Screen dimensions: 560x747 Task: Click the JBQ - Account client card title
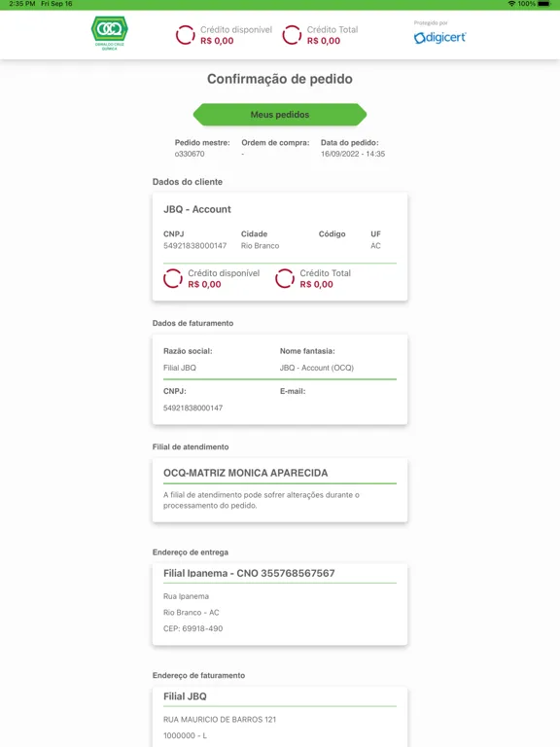tap(197, 209)
